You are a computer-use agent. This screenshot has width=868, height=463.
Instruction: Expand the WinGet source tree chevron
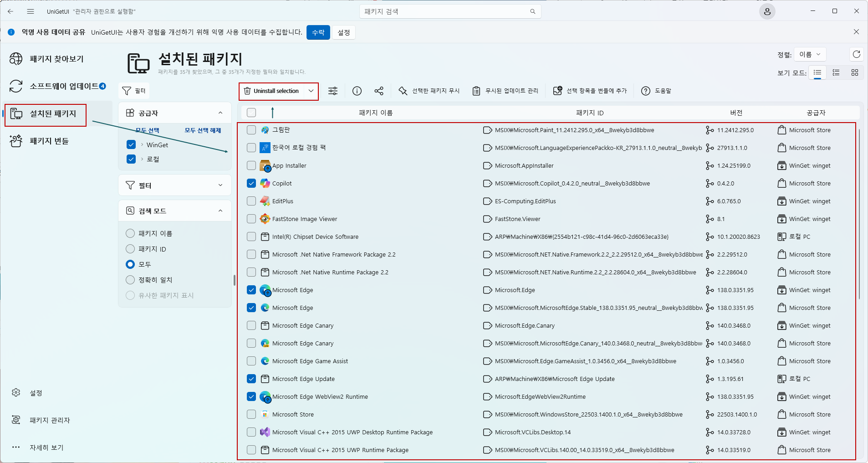point(142,144)
